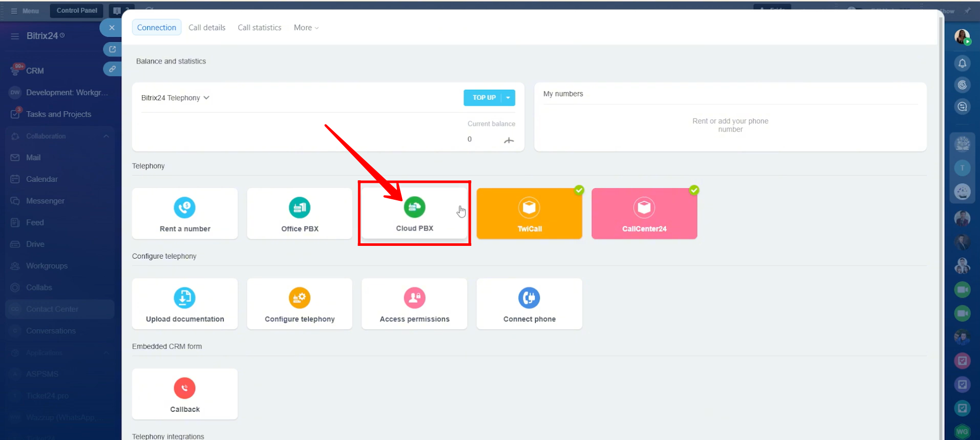Click the CallCenter24 installed app tile

(644, 214)
